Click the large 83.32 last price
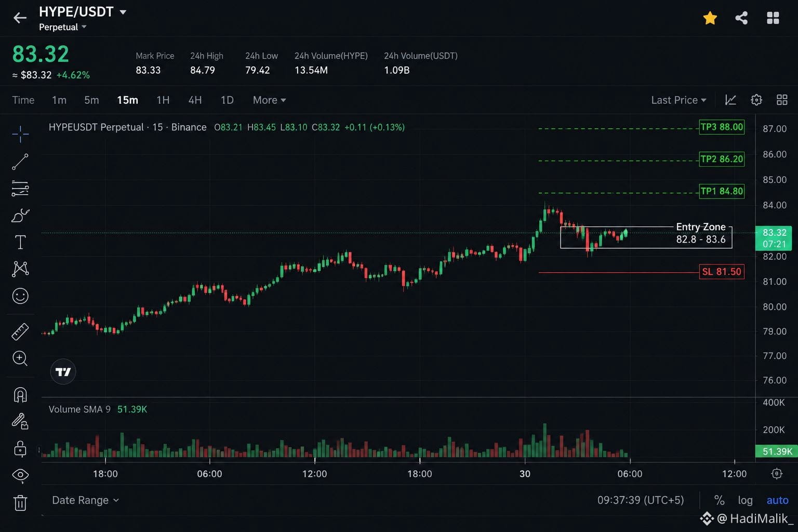 tap(41, 54)
